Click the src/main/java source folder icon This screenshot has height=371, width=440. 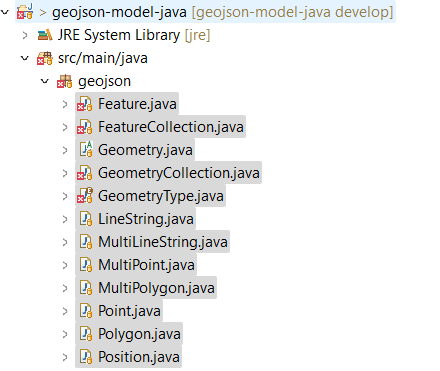(x=45, y=58)
